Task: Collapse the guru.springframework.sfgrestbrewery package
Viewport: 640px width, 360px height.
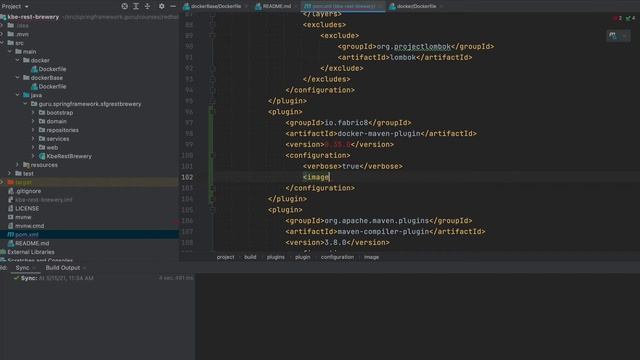Action: click(25, 104)
